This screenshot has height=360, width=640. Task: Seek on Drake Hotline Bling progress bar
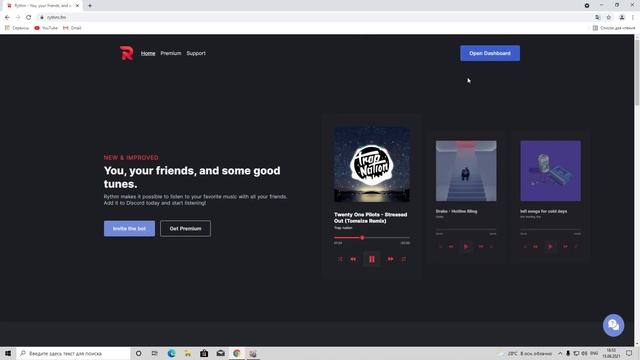tap(466, 229)
